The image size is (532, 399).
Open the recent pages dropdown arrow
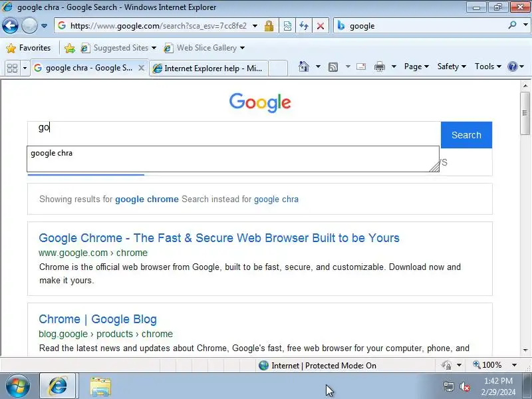pos(44,26)
